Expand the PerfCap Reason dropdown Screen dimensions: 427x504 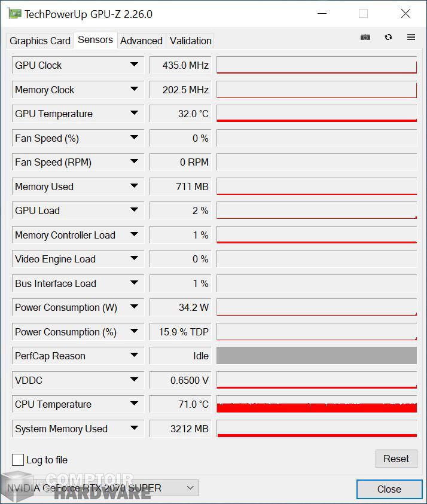(135, 356)
